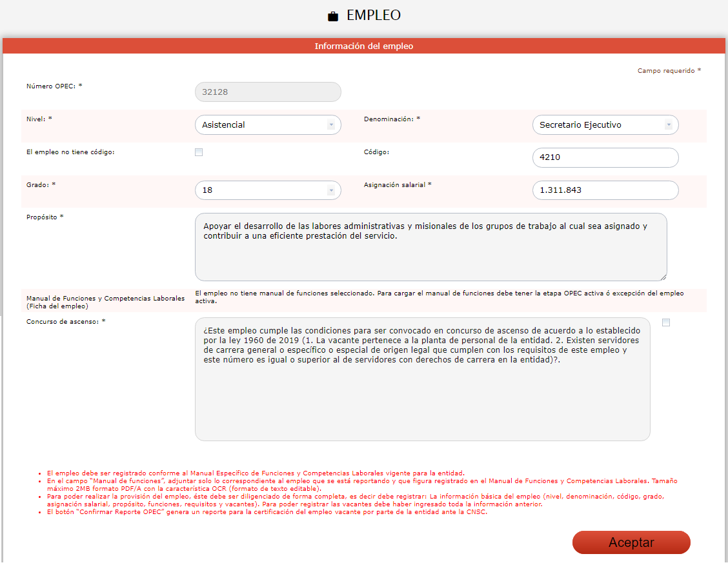Image resolution: width=728 pixels, height=565 pixels.
Task: Click the 'Campo requerido *' label
Action: tap(669, 71)
